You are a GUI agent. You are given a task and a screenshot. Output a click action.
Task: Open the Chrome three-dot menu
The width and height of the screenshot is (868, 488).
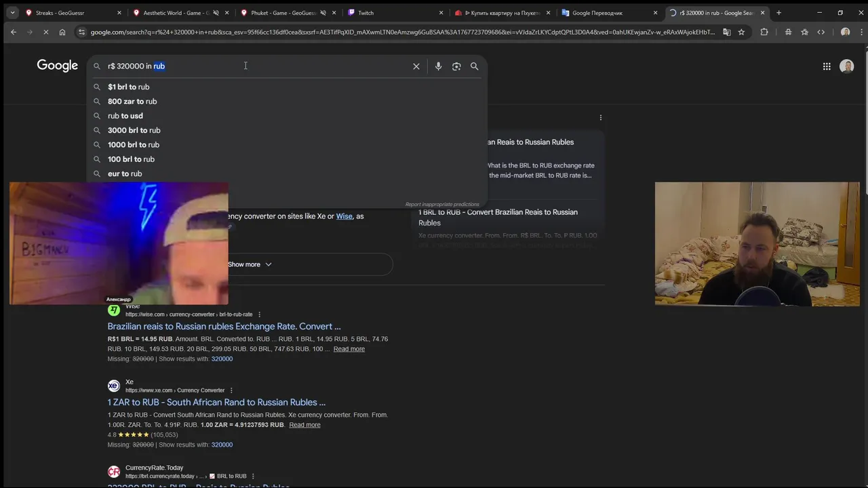[x=860, y=32]
